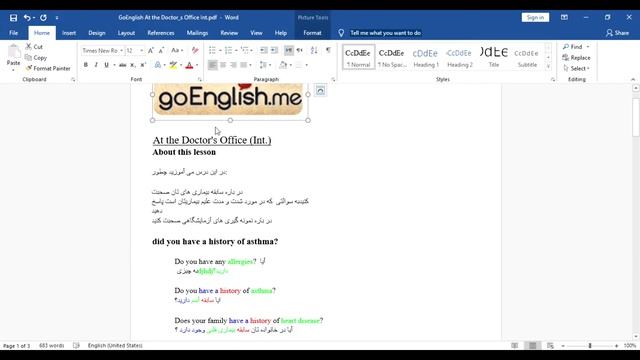Click Replace in Editing group
Screen dimensions: 640x360
[x=576, y=58]
